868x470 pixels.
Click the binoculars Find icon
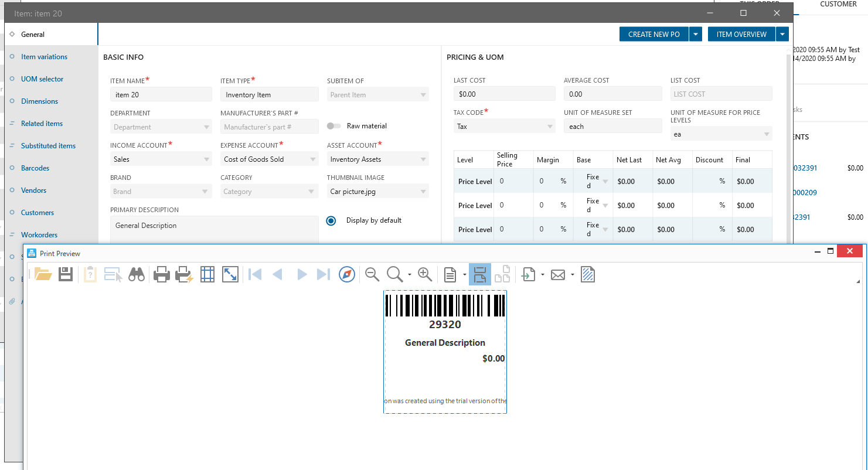click(137, 274)
